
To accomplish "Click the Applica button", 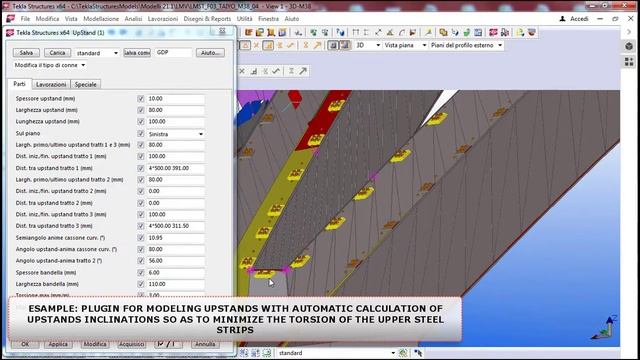I will 58,344.
